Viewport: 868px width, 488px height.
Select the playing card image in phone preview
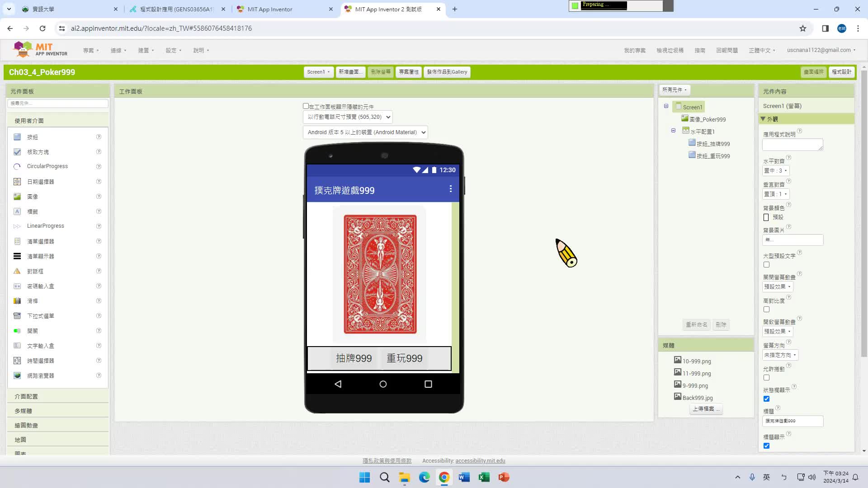(380, 274)
